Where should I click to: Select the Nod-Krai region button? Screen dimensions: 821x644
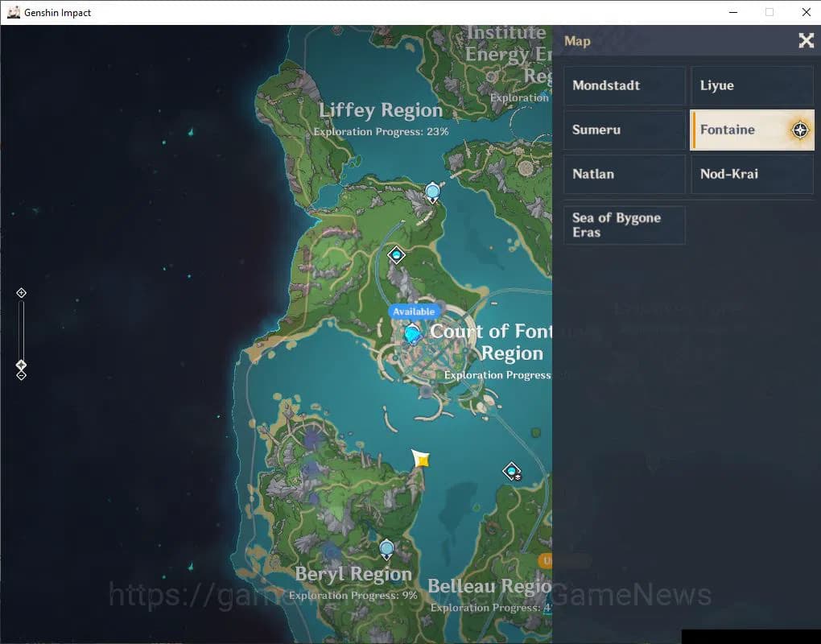[752, 174]
